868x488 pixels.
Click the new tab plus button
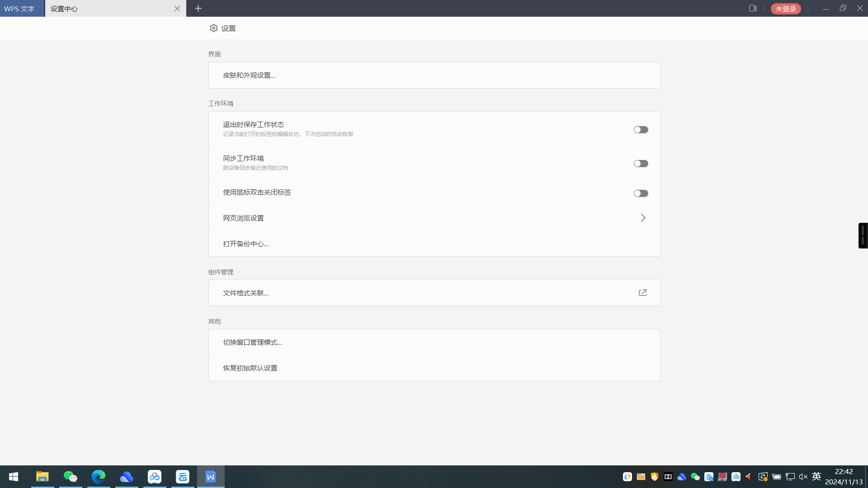pos(198,8)
